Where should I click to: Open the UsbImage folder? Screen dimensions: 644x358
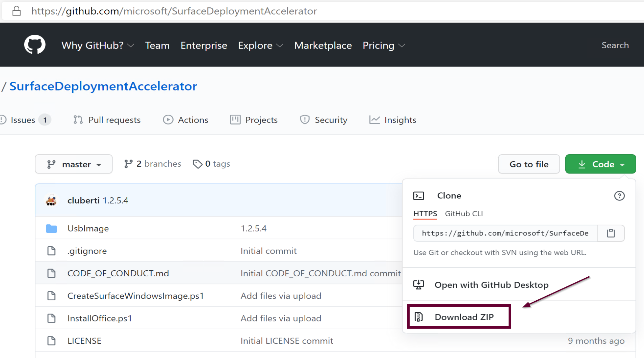[x=88, y=228]
